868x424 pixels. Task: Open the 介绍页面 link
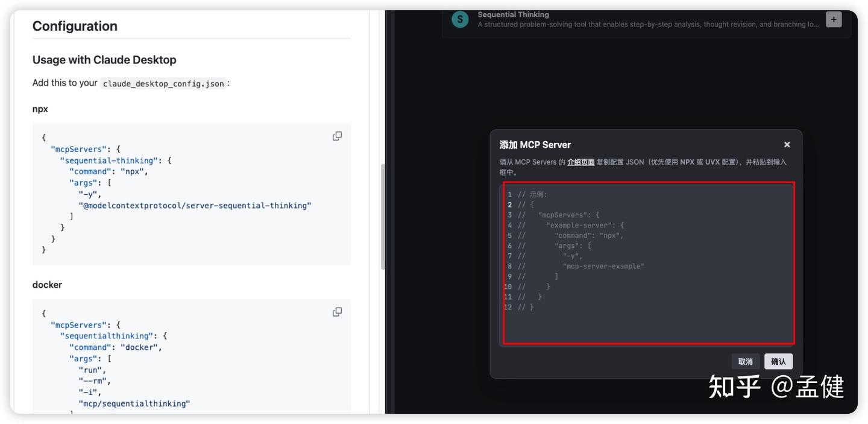tap(580, 162)
